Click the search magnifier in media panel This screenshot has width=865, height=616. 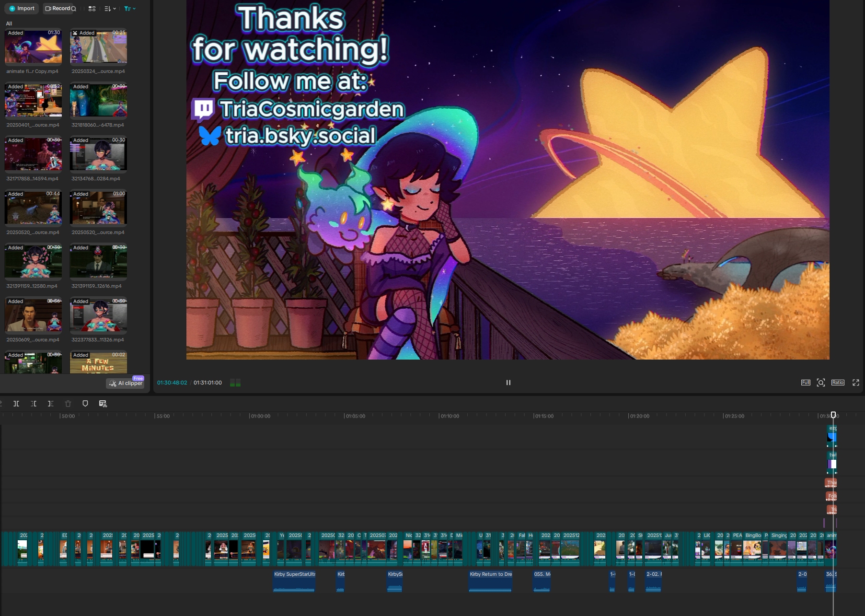coord(74,9)
